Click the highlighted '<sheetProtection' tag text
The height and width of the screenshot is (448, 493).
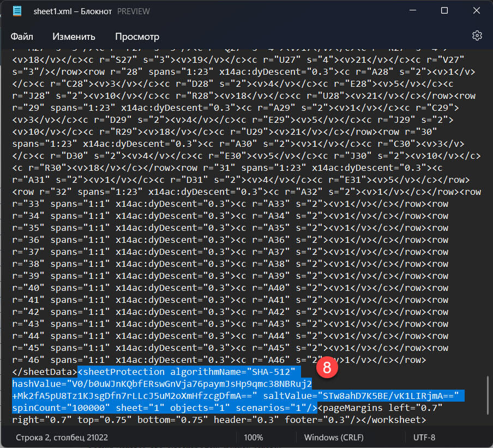click(121, 372)
